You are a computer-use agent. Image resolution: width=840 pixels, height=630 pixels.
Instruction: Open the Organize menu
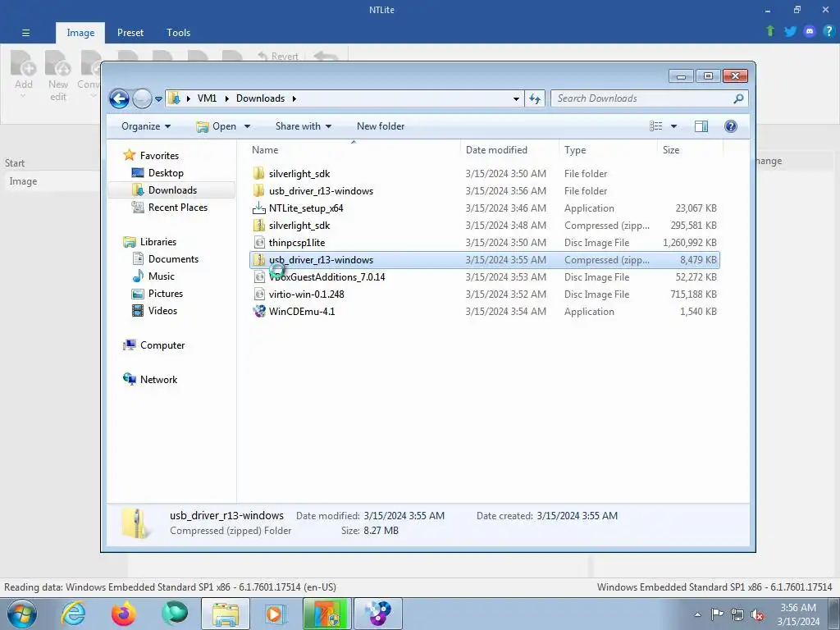pyautogui.click(x=146, y=126)
